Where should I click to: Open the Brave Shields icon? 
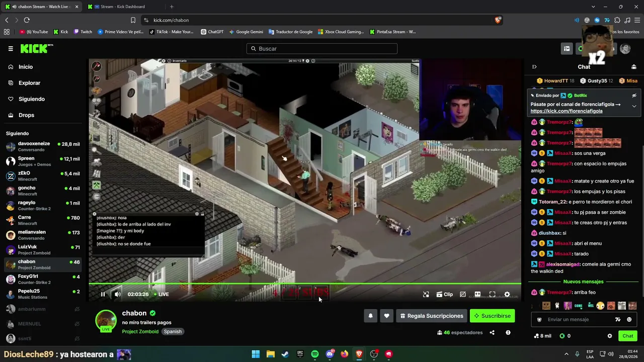tap(498, 20)
